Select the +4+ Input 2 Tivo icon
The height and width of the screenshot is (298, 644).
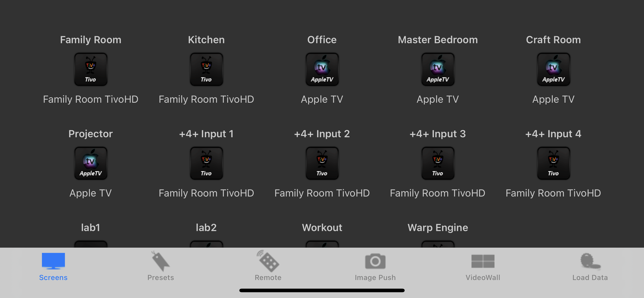coord(322,163)
